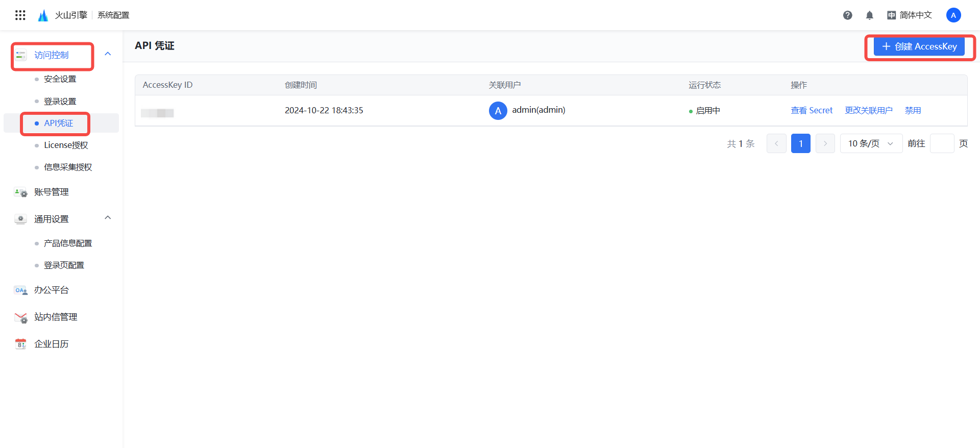Screen dimensions: 980x448
Task: Click the admin user avatar in table row
Action: point(498,111)
